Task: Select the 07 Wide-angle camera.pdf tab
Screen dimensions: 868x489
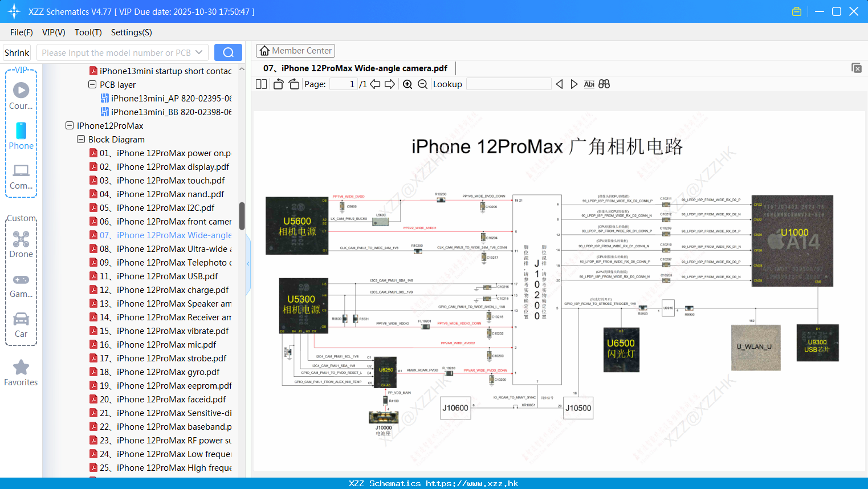Action: pos(355,68)
